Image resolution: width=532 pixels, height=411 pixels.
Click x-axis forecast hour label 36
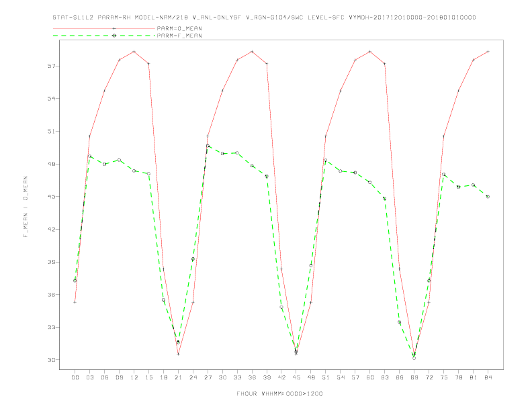pyautogui.click(x=252, y=377)
